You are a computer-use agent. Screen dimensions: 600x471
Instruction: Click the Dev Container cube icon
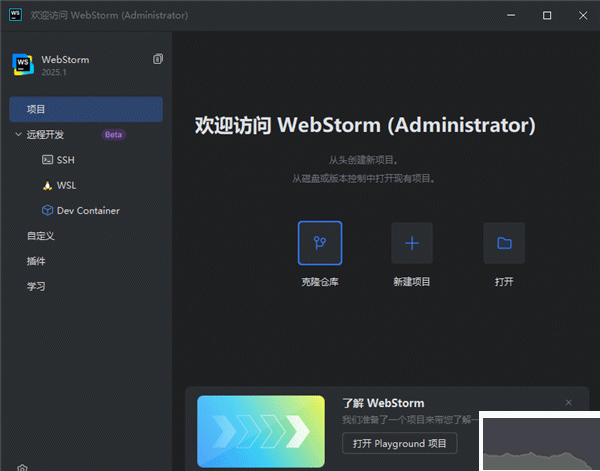coord(47,211)
